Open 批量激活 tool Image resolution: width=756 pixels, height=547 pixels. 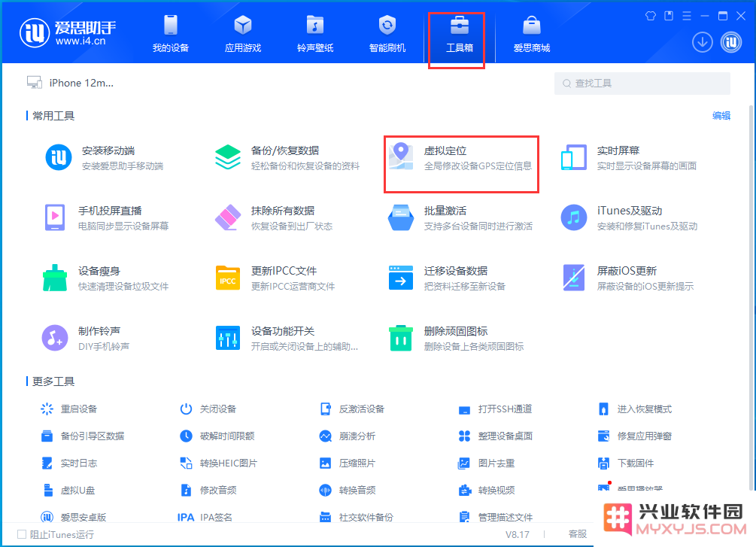tap(460, 218)
